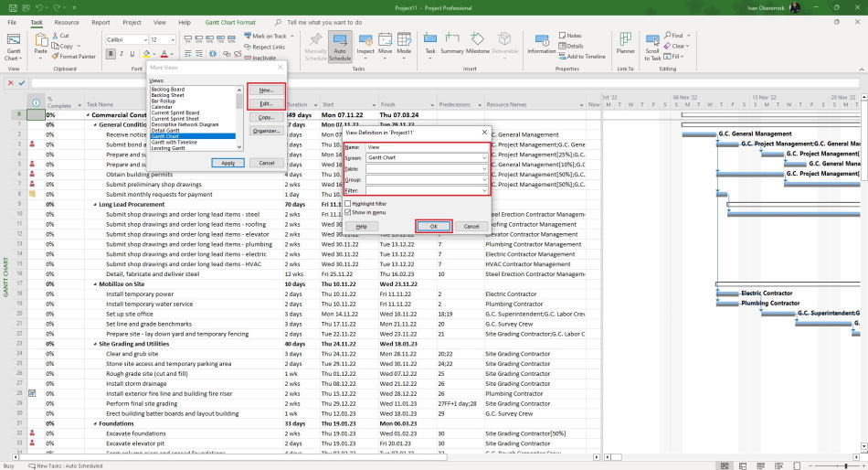Viewport: 868px width, 470px height.
Task: Click the Resource Names column header dropdown
Action: [x=581, y=105]
